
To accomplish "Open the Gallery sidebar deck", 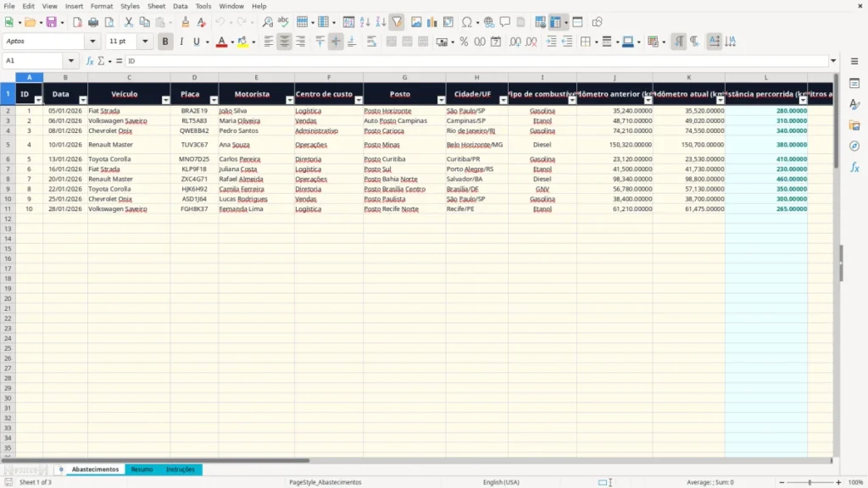I will (854, 125).
